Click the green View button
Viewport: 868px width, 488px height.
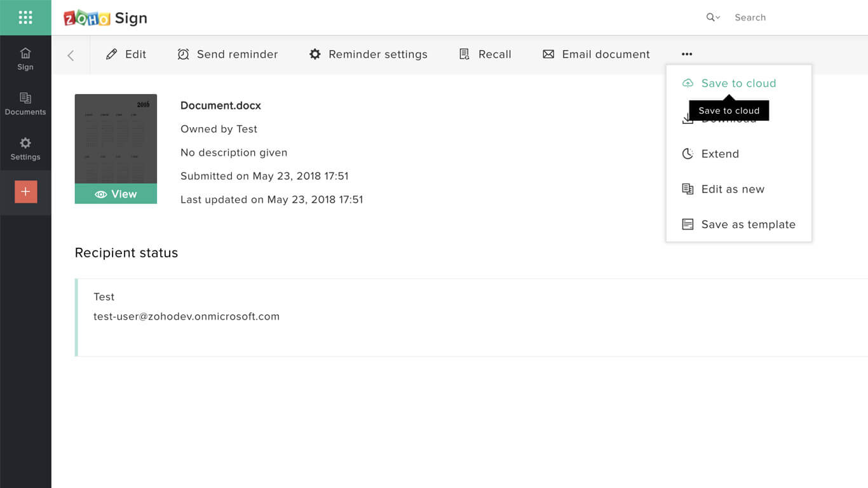(x=116, y=194)
